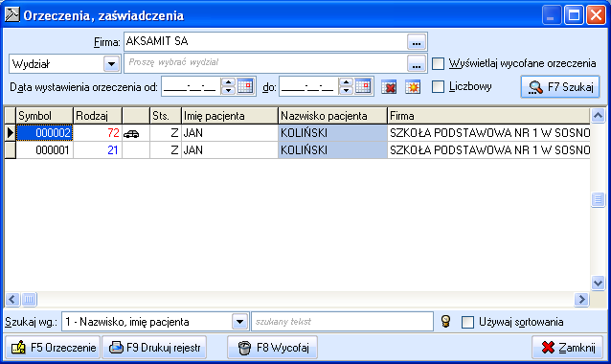Click Nazwisko pacjenta column header
The height and width of the screenshot is (364, 611).
tap(332, 116)
